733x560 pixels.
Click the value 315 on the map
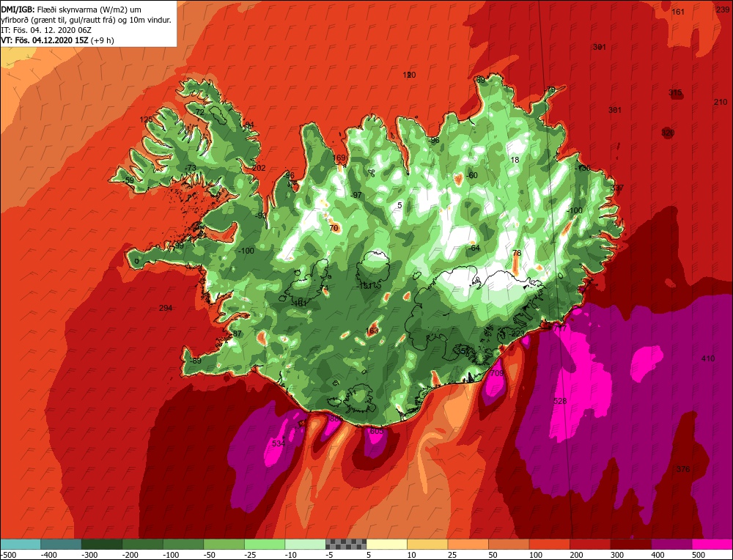coord(675,92)
